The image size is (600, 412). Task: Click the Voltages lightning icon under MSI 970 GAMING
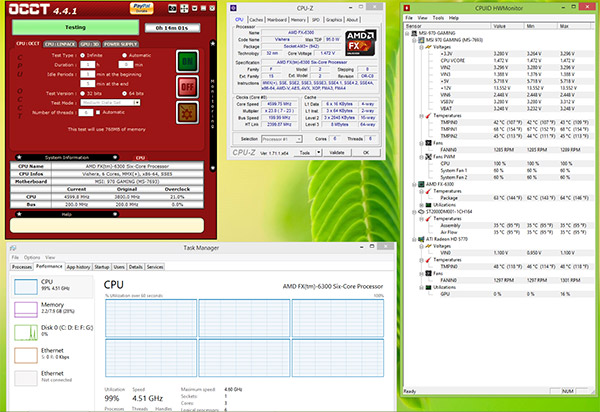tap(429, 47)
